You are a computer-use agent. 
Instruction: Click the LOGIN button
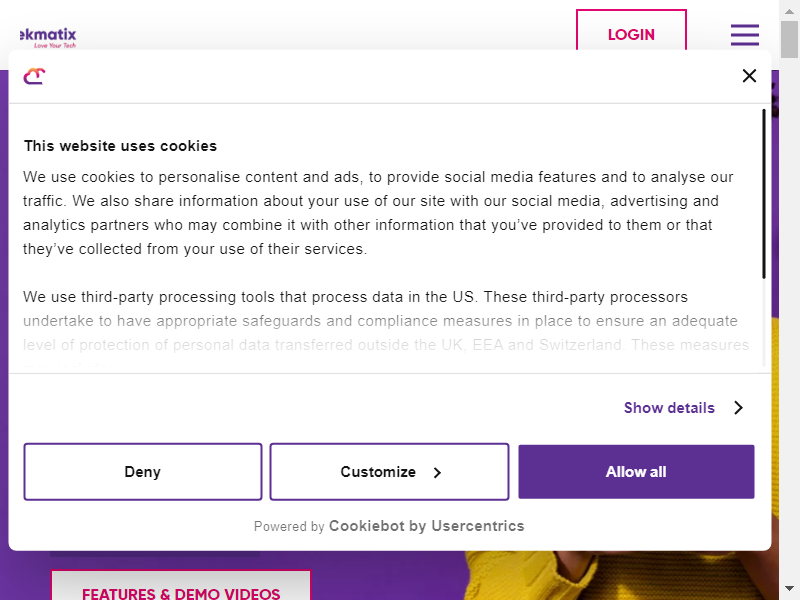pos(631,31)
